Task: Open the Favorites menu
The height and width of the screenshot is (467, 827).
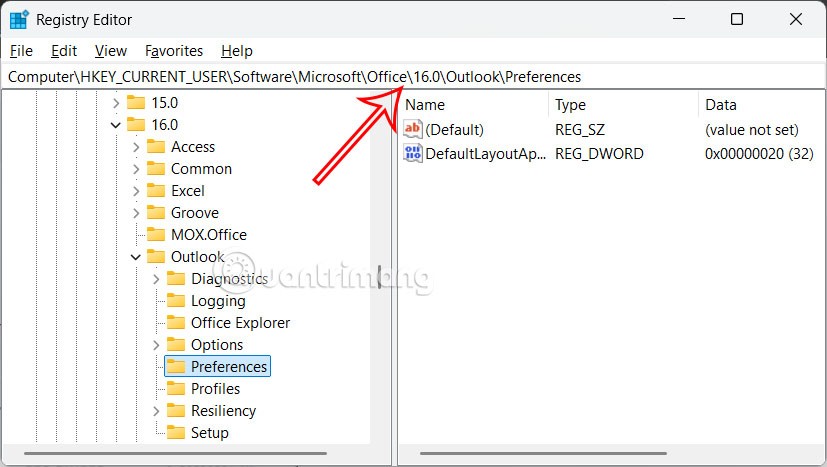Action: tap(174, 51)
